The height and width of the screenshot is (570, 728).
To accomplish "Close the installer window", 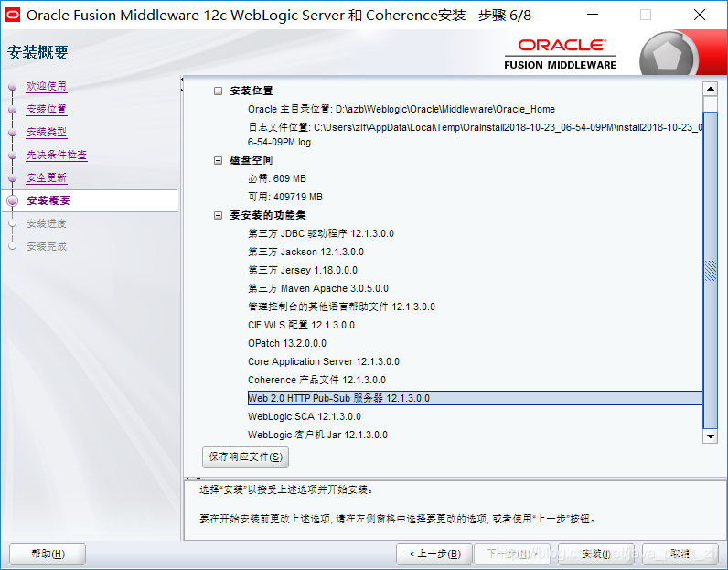I will (700, 15).
